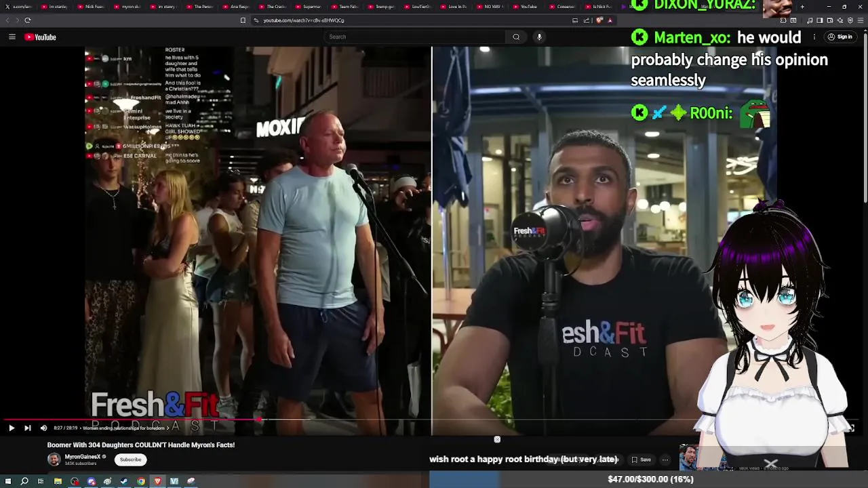
Task: Toggle fullscreen on the video player
Action: (x=850, y=428)
